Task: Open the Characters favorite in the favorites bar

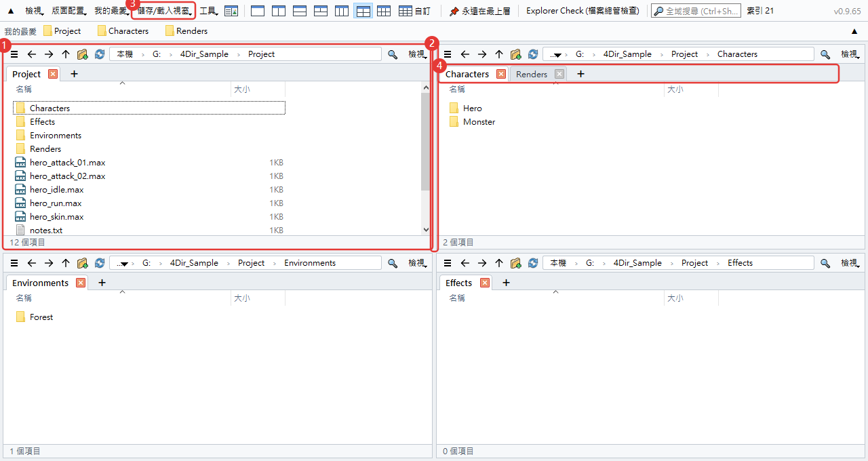Action: pos(123,31)
